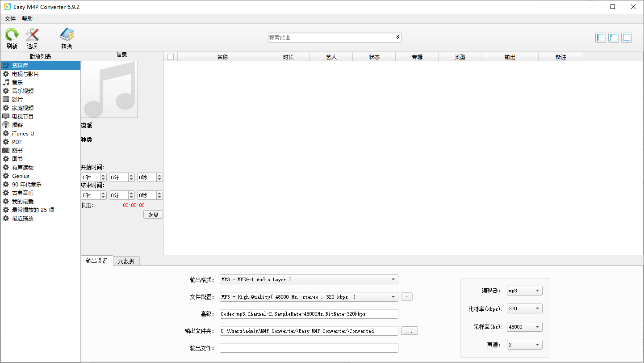Screen dimensions: 644x363
Task: Select the 音乐 playlist with note icon
Action: [x=41, y=82]
